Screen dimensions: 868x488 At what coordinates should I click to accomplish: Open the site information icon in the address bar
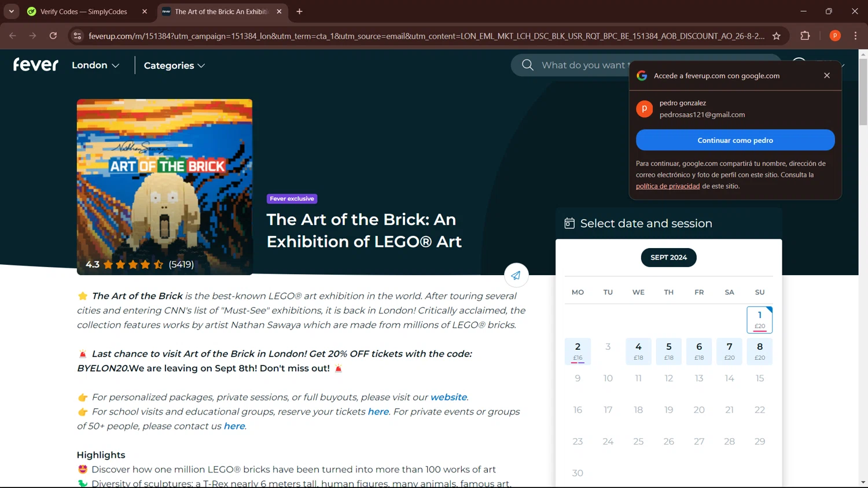coord(77,36)
